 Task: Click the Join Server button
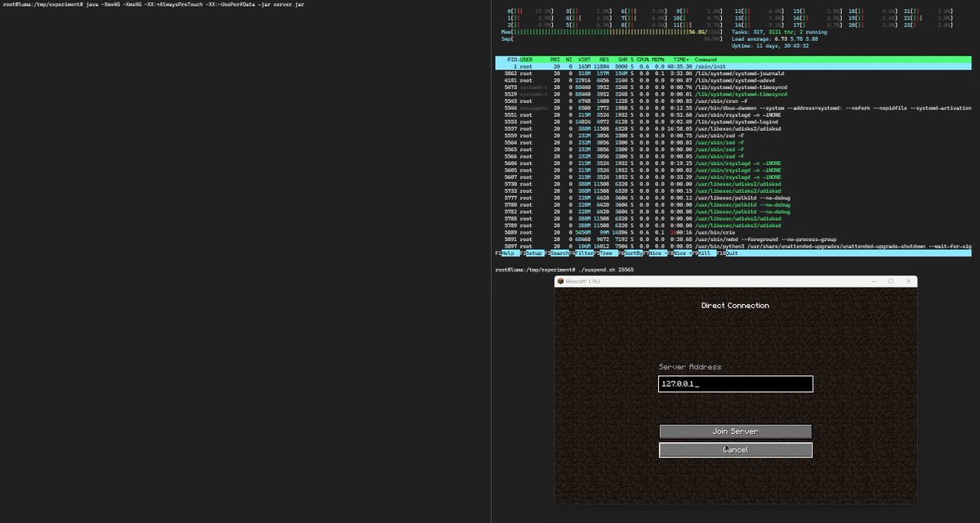735,431
